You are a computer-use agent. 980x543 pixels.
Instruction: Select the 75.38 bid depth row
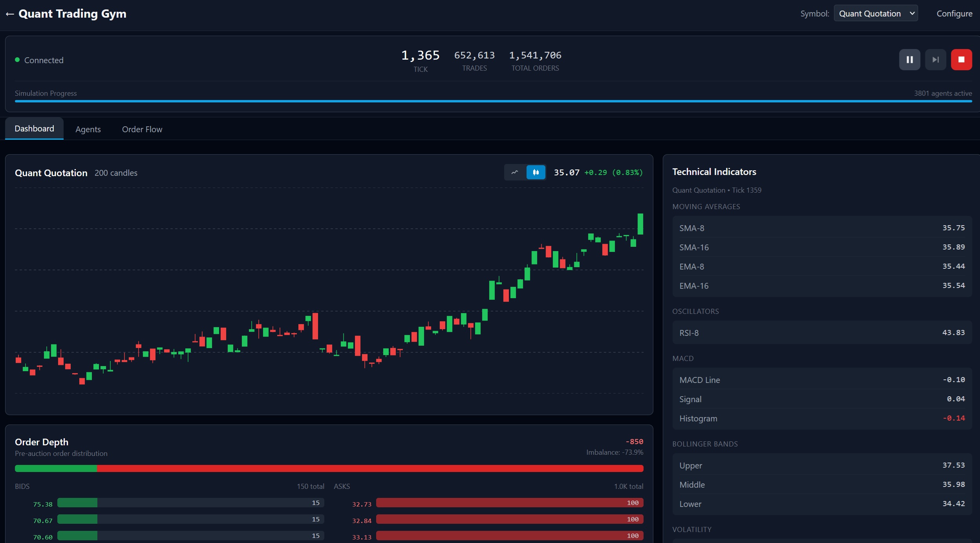pos(170,503)
